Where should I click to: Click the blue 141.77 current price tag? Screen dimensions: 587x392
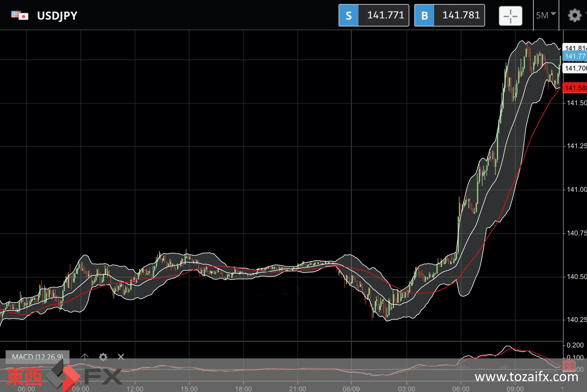pos(575,56)
